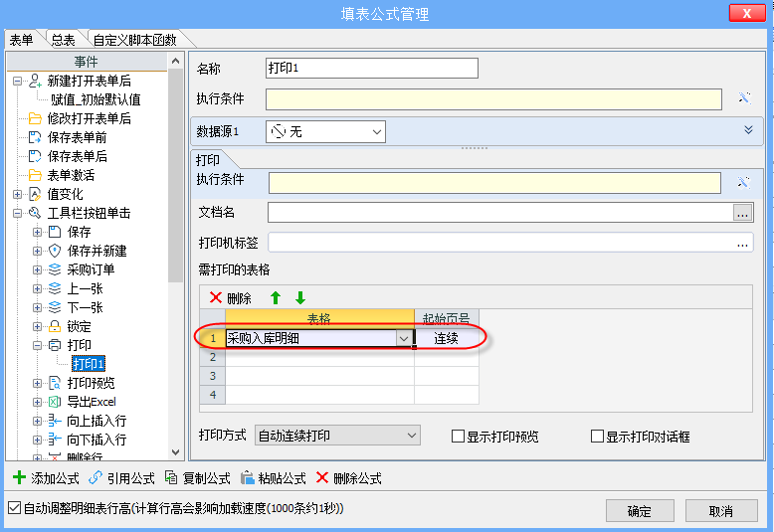Click the 保存并新建 shield icon
This screenshot has width=774, height=532.
55,251
